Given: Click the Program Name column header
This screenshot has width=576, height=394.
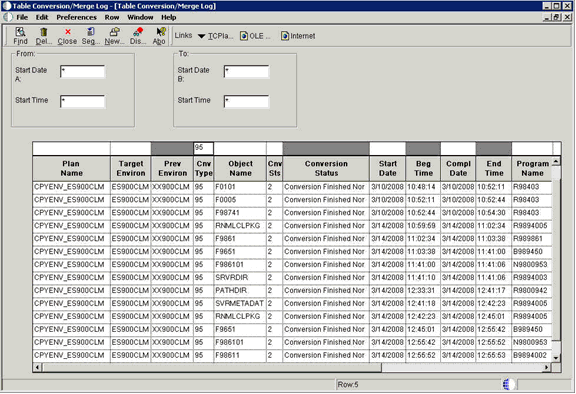Looking at the screenshot, I should pos(532,168).
